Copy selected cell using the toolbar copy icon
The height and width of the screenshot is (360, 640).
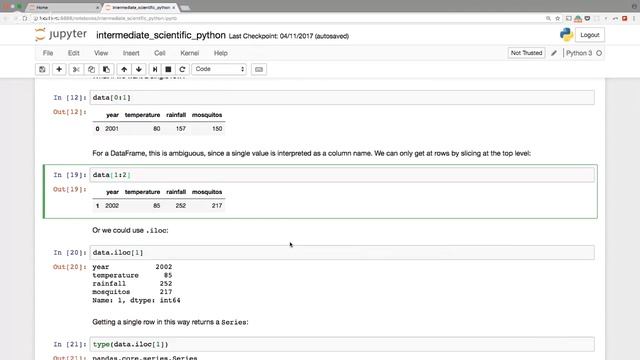tap(91, 69)
